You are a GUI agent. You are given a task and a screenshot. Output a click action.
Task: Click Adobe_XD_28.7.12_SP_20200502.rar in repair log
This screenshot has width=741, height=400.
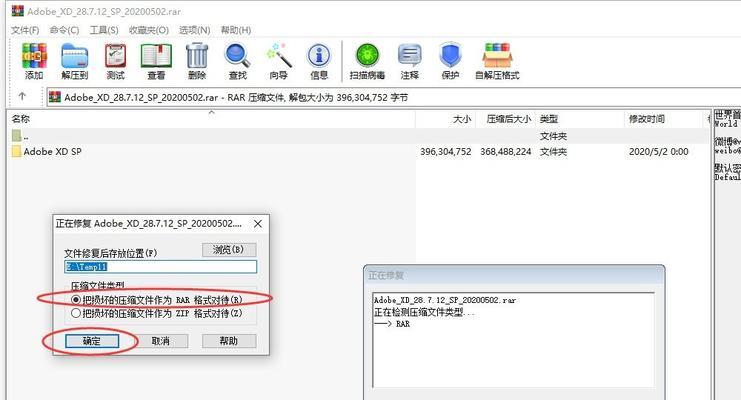pyautogui.click(x=445, y=300)
